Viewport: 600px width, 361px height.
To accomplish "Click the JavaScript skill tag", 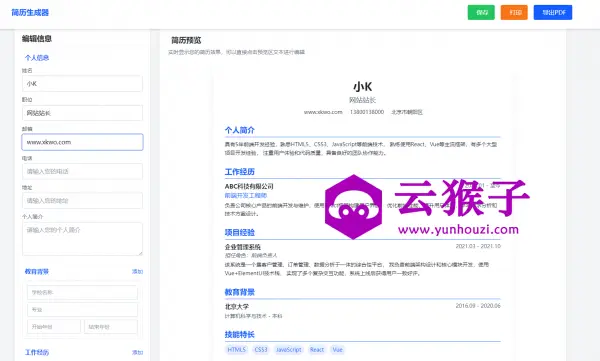I will coord(289,350).
